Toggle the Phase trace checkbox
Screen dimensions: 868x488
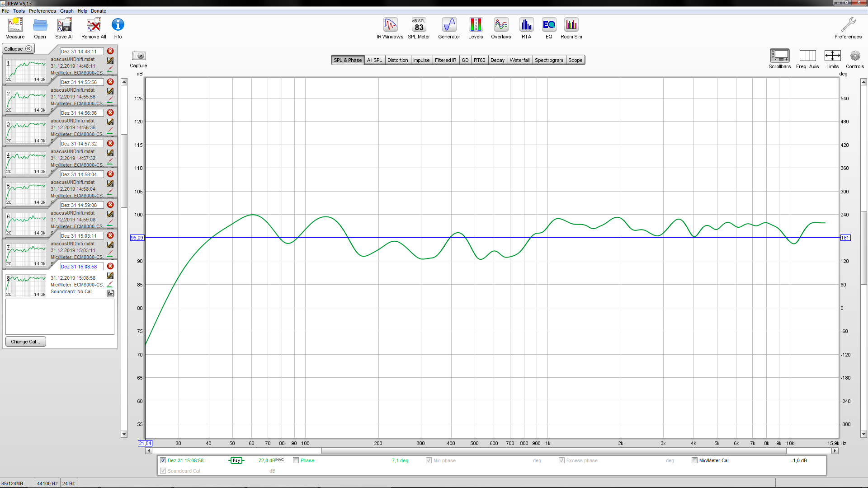[296, 460]
